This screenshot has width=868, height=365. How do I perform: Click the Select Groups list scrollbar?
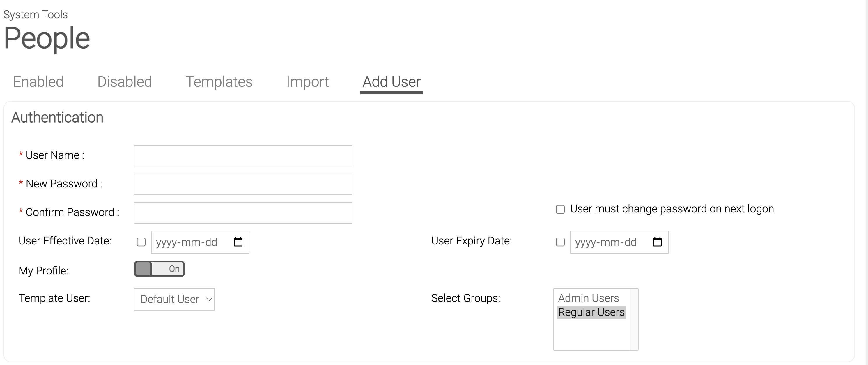[634, 320]
